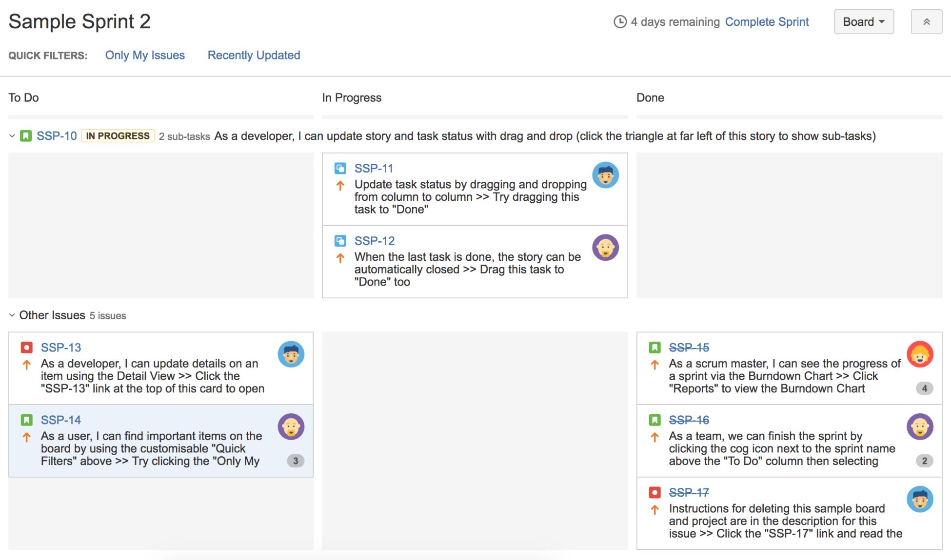Open the SSP-17 issue link

pyautogui.click(x=689, y=493)
